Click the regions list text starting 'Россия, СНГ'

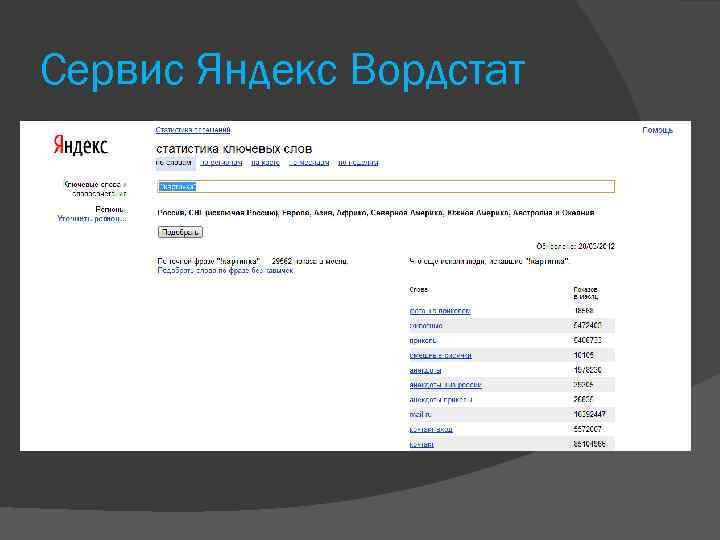(x=376, y=213)
